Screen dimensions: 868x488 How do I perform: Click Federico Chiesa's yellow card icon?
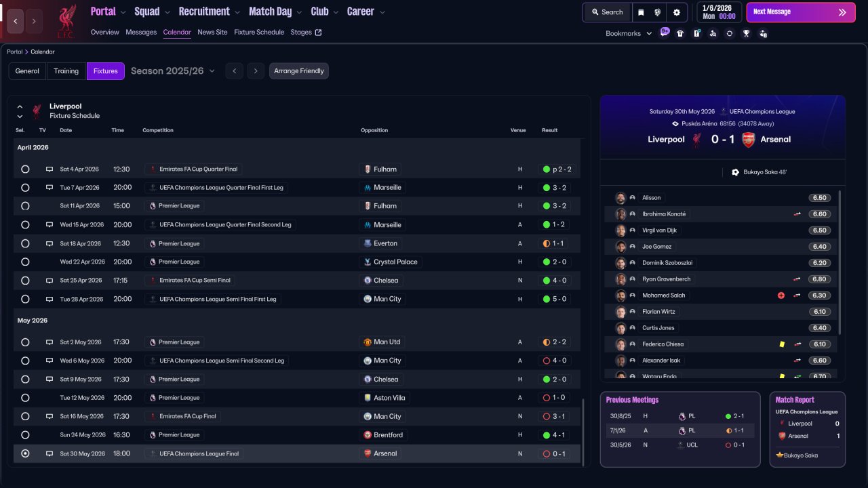pos(782,344)
